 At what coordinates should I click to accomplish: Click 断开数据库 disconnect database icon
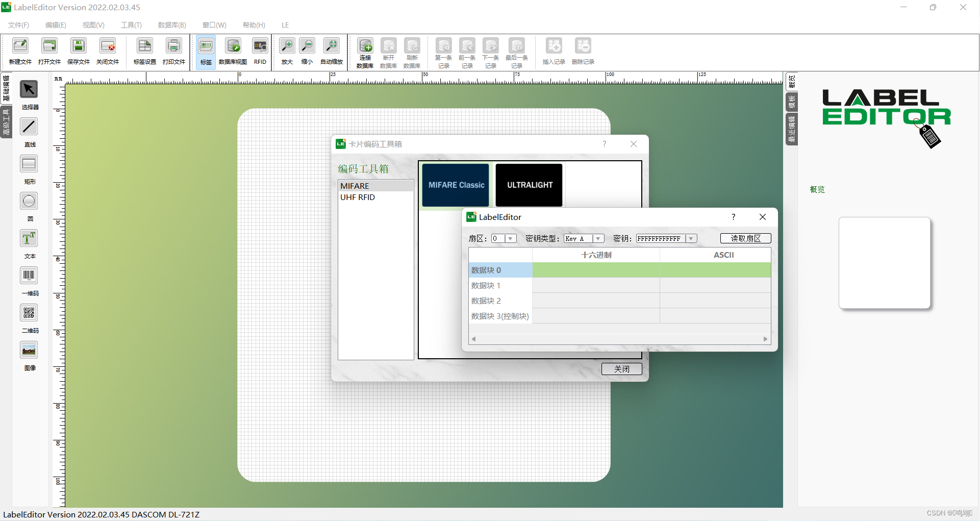tap(389, 45)
